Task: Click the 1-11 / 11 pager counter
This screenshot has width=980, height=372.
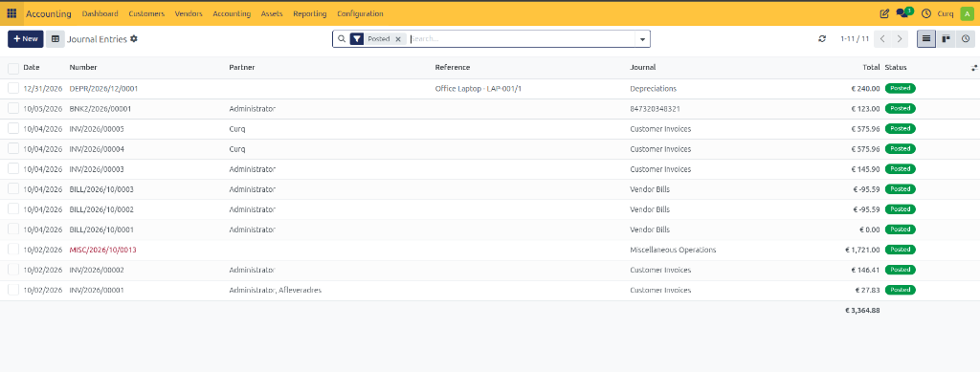Action: point(855,38)
